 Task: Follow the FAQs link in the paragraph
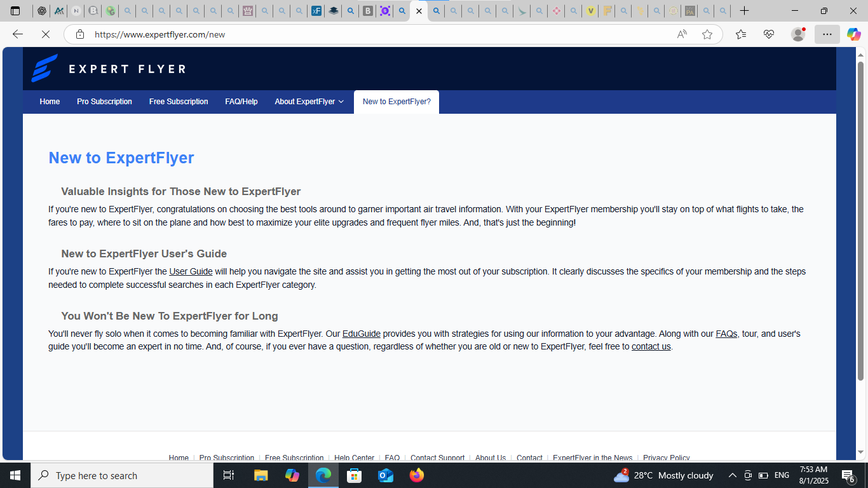pyautogui.click(x=726, y=334)
